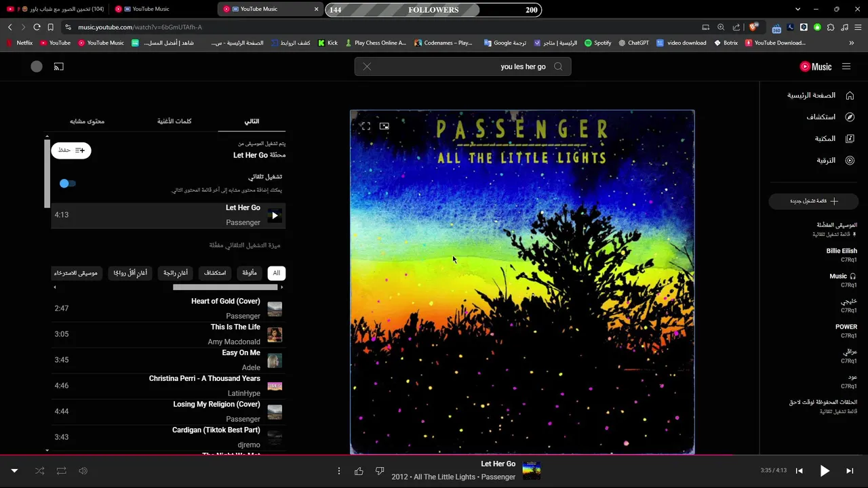The height and width of the screenshot is (488, 868).
Task: Play the current song from the player bar
Action: coord(825,471)
